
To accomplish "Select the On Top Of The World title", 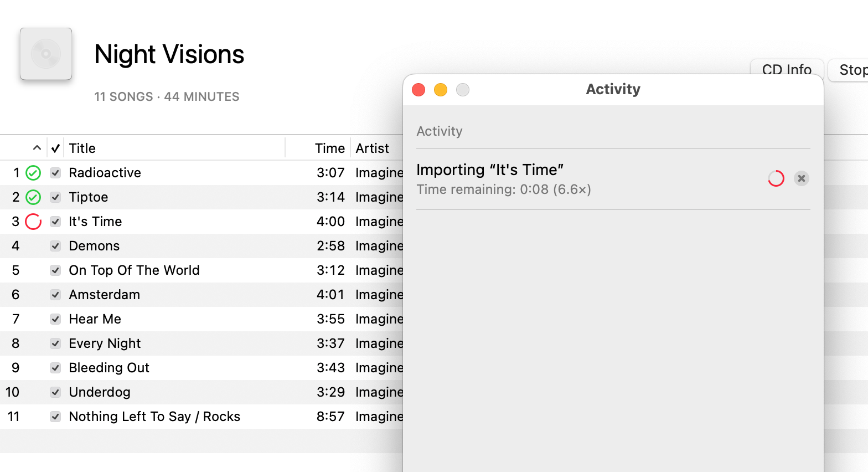I will (x=134, y=270).
